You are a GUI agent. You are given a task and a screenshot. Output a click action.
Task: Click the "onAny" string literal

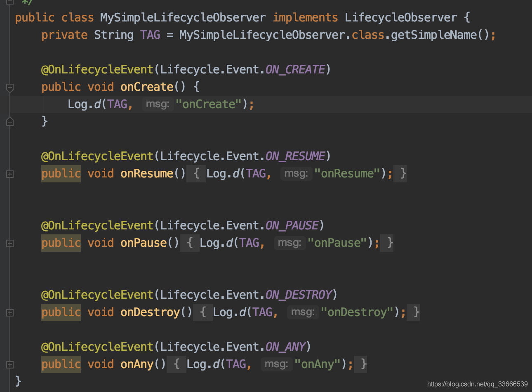tap(318, 364)
